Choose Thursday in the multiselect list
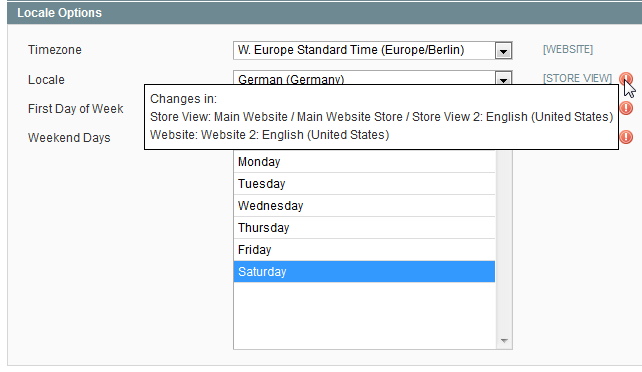The height and width of the screenshot is (372, 642). coord(364,228)
